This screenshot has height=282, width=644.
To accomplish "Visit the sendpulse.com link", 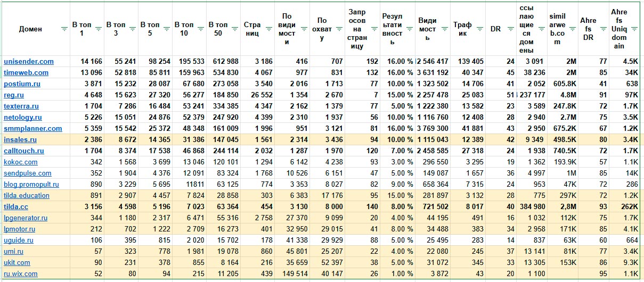I will coord(28,173).
